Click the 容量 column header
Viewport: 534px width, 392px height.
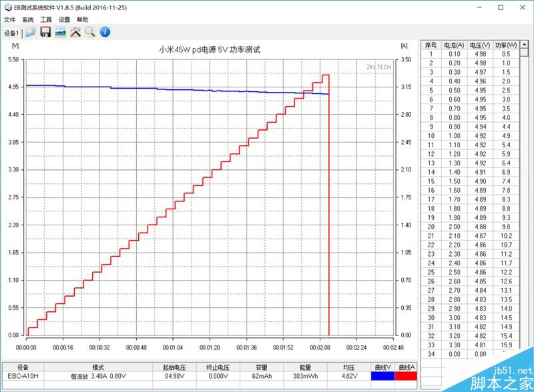(x=262, y=367)
